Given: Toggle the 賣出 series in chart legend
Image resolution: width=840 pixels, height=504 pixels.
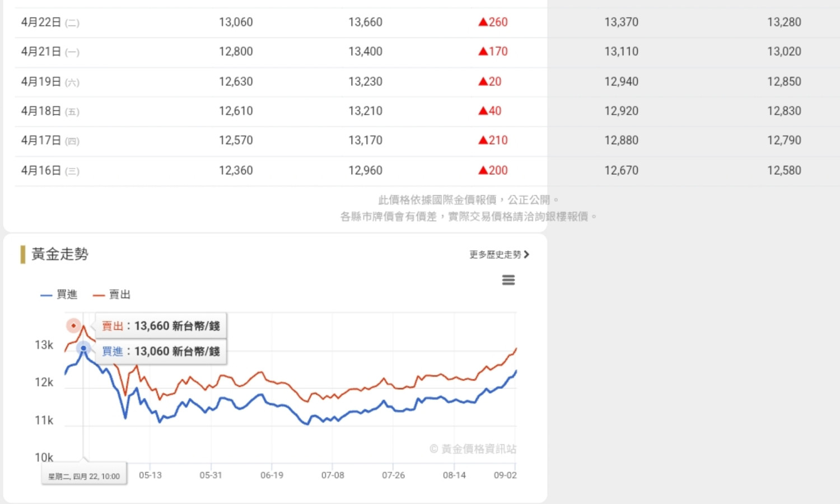Looking at the screenshot, I should 111,295.
